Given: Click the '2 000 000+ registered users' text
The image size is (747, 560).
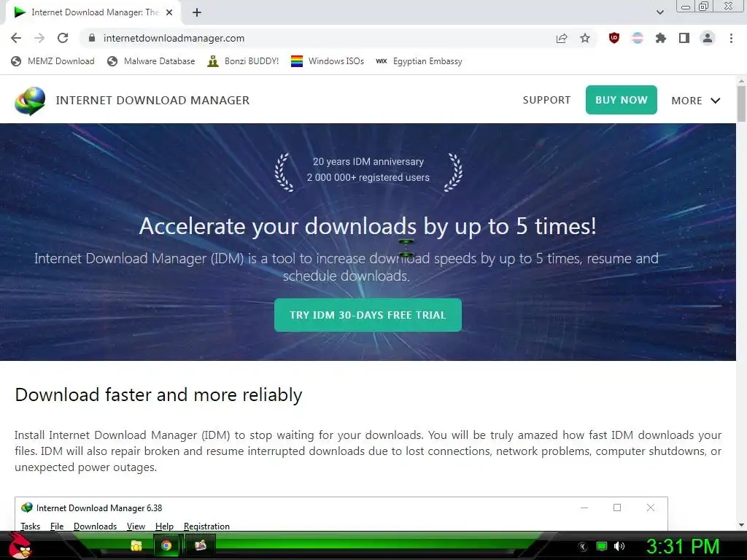Looking at the screenshot, I should [x=368, y=177].
